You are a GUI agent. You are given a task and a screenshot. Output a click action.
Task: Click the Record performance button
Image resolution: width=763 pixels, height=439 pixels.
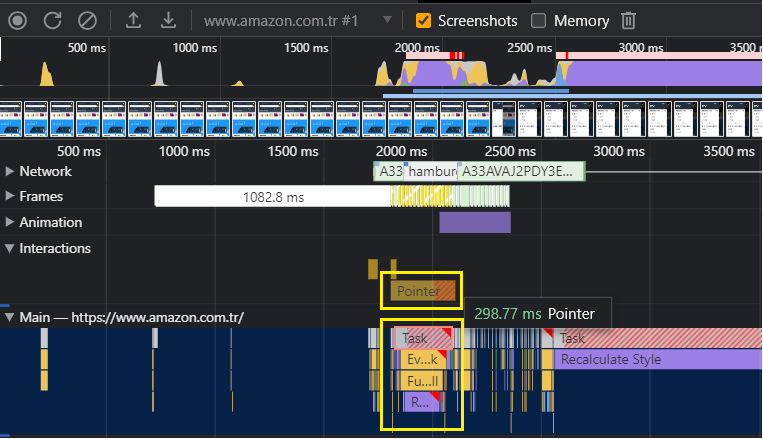[x=17, y=20]
